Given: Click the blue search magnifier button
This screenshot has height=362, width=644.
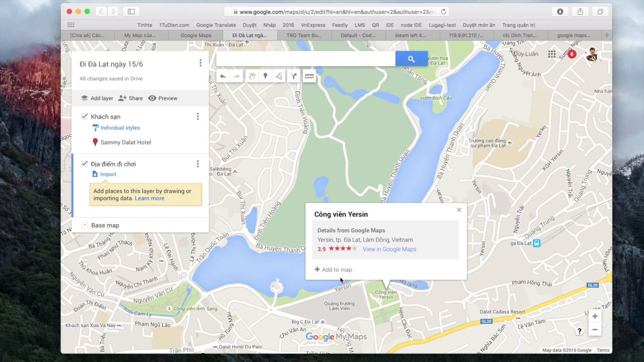Looking at the screenshot, I should tap(411, 59).
